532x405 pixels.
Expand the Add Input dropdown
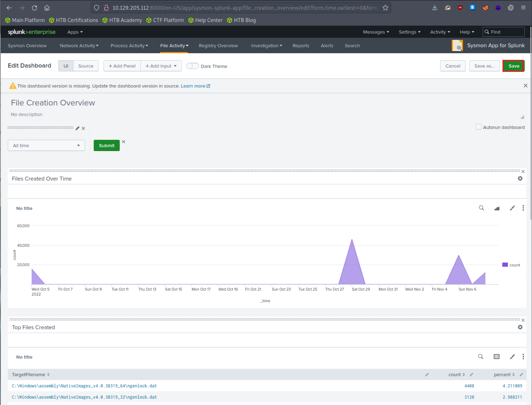coord(161,66)
